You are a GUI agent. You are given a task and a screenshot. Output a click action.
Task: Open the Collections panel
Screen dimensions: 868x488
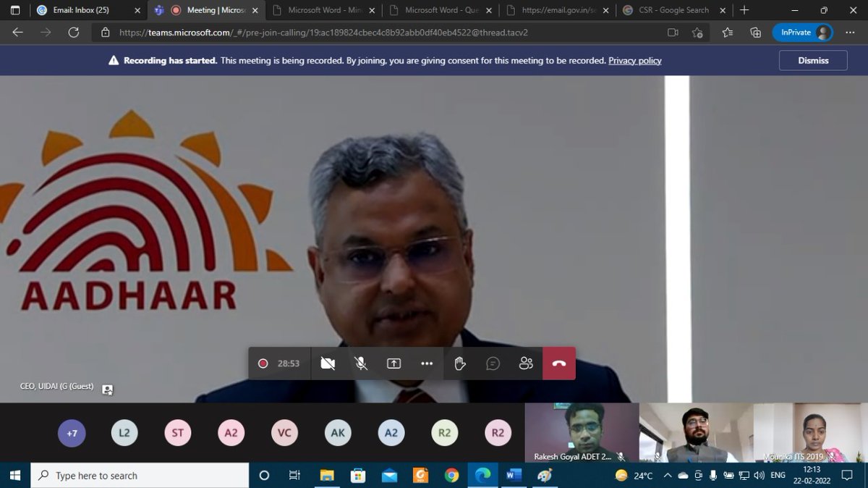[x=755, y=33]
